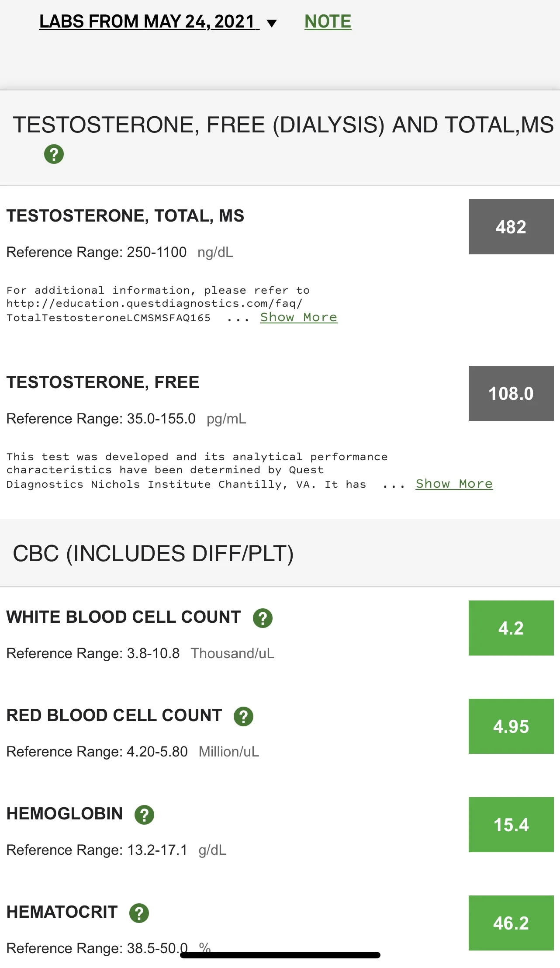Select the CBC (Includes Diff/PLT) section header
560x968 pixels.
tap(153, 553)
